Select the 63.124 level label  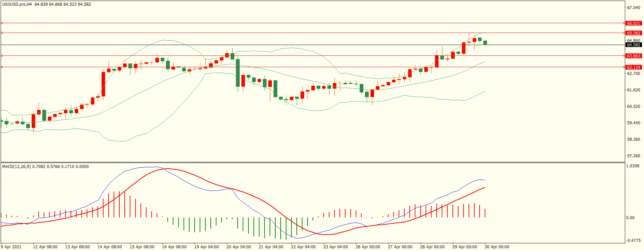coord(633,68)
